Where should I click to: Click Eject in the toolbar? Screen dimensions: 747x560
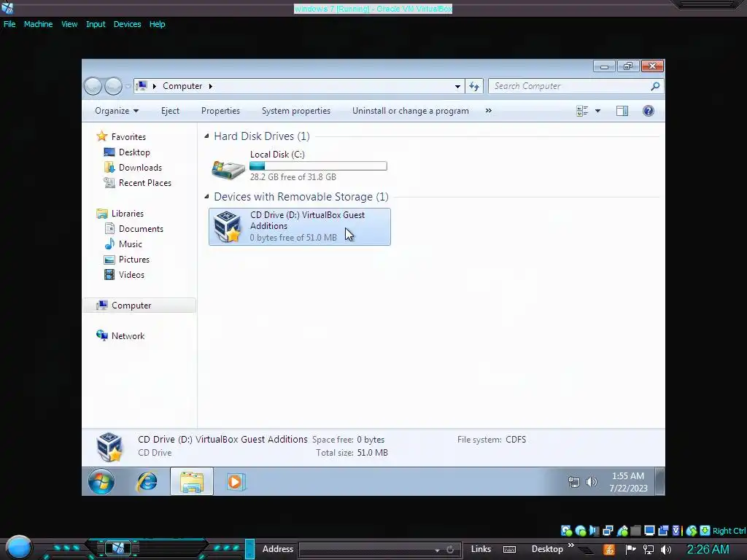click(x=170, y=111)
